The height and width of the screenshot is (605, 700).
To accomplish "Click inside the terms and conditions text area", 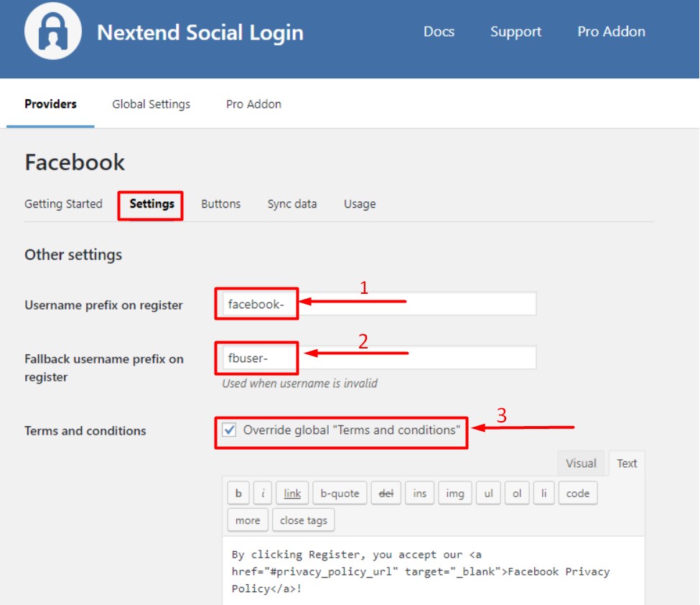I will click(434, 571).
